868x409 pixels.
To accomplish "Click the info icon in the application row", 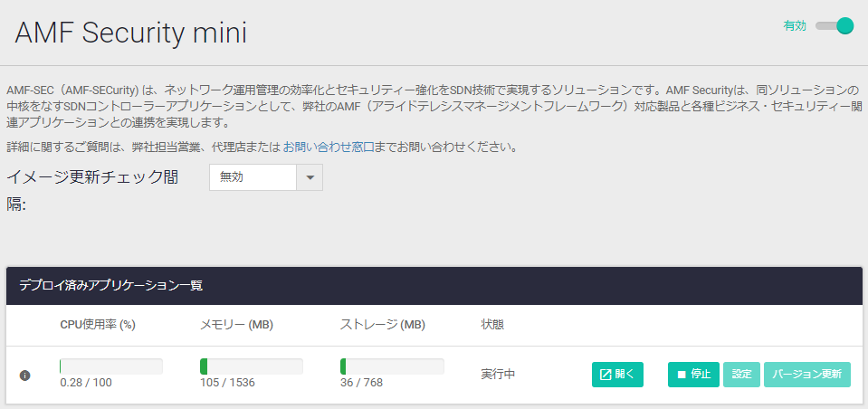I will tap(24, 375).
